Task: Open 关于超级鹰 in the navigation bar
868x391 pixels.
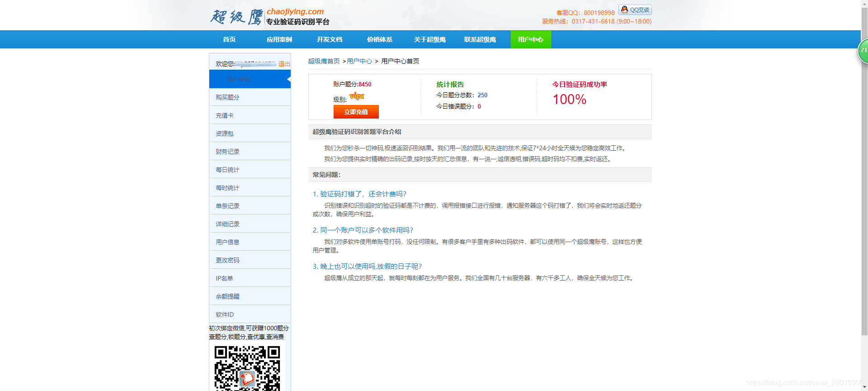Action: click(x=430, y=39)
